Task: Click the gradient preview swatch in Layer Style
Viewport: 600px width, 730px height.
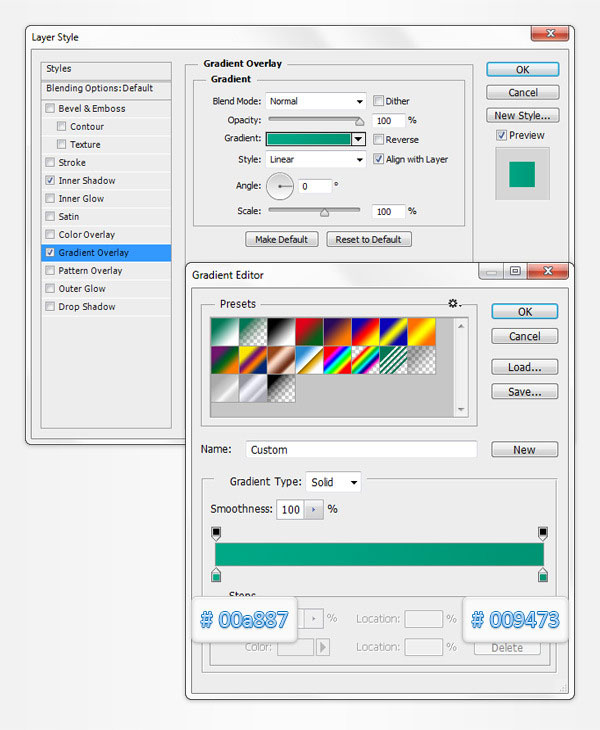Action: [309, 139]
